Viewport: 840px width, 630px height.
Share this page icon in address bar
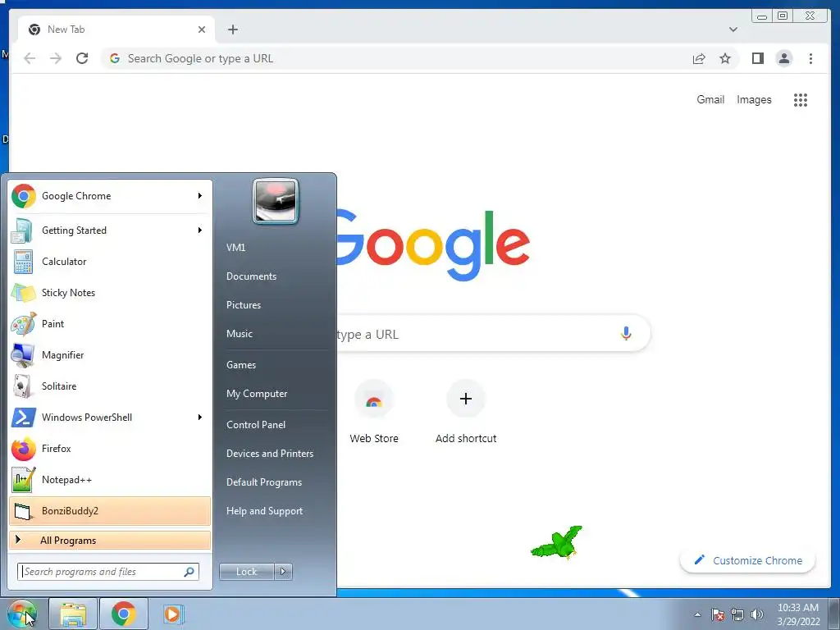click(x=699, y=58)
